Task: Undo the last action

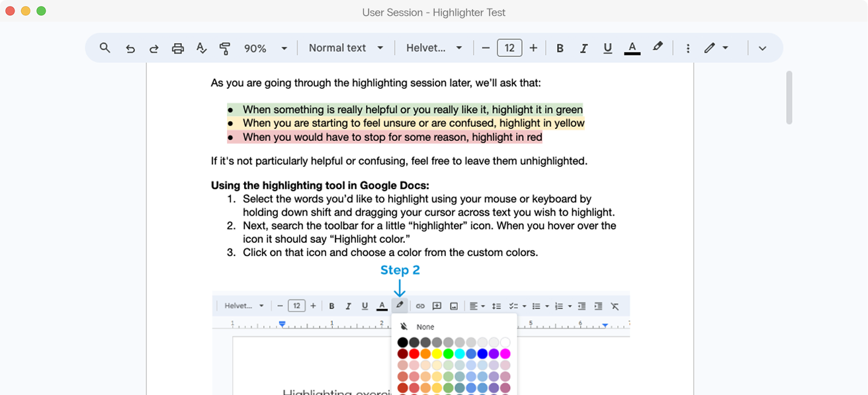Action: coord(130,48)
